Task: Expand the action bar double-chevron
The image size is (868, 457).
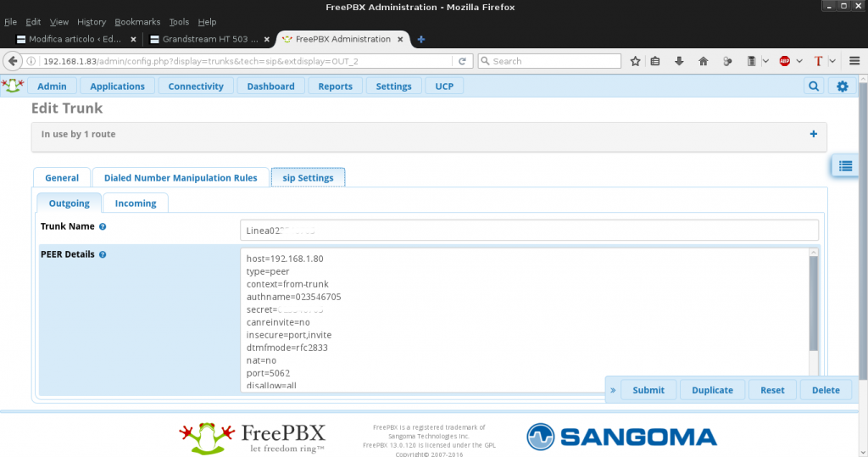Action: pyautogui.click(x=613, y=390)
